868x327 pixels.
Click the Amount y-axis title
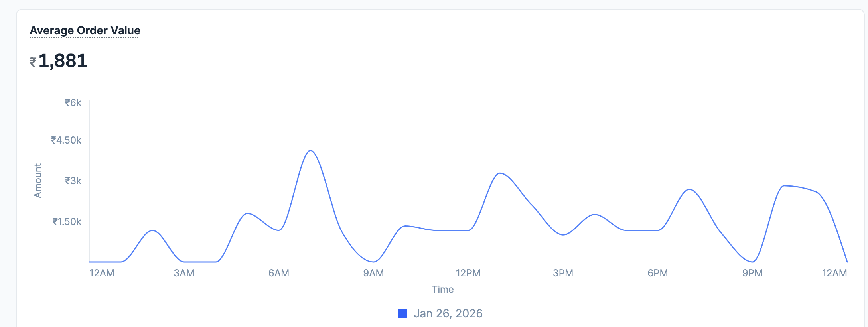coord(38,181)
